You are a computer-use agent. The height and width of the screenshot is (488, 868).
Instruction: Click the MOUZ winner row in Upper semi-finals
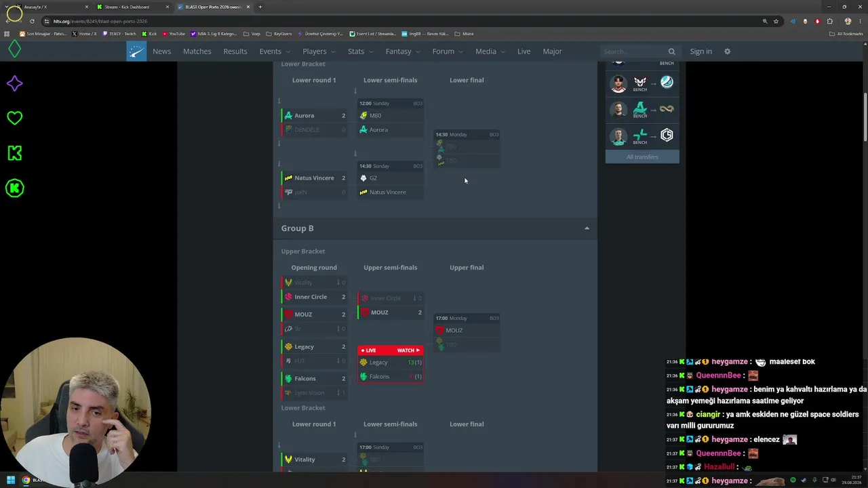tap(391, 312)
